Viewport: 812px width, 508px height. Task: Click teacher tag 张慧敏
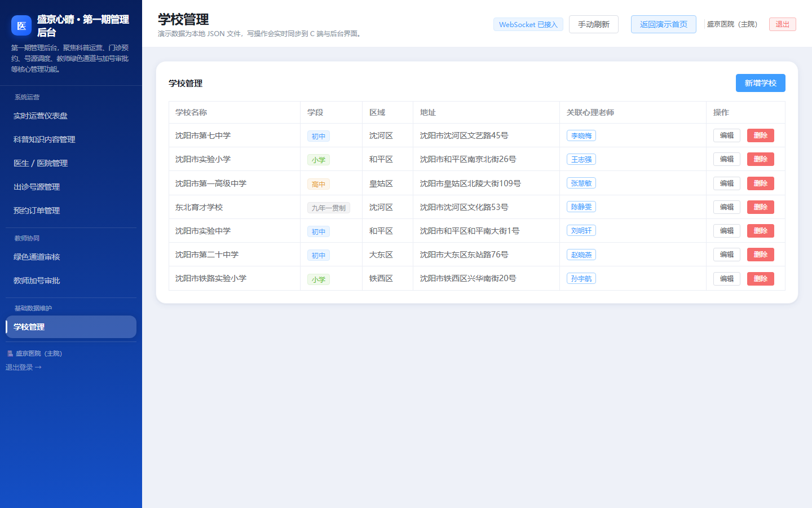[x=581, y=183]
